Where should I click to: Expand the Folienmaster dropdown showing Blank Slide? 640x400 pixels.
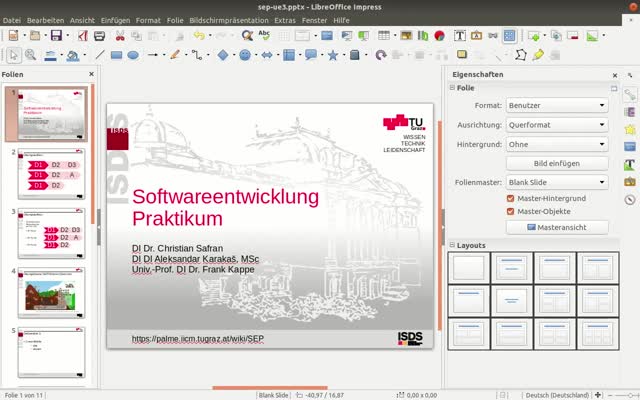click(557, 182)
